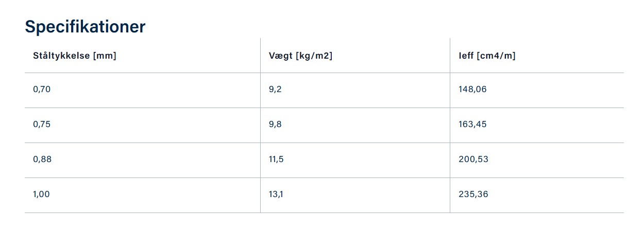Click the [kg/m2] unit in the header
Screen dimensions: 644x230
(314, 56)
